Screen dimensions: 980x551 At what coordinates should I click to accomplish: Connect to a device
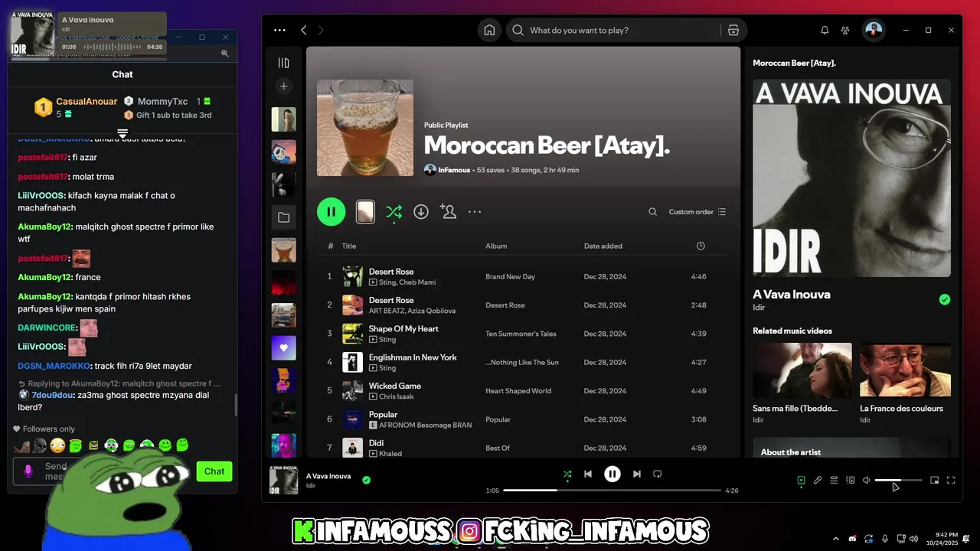coord(850,481)
